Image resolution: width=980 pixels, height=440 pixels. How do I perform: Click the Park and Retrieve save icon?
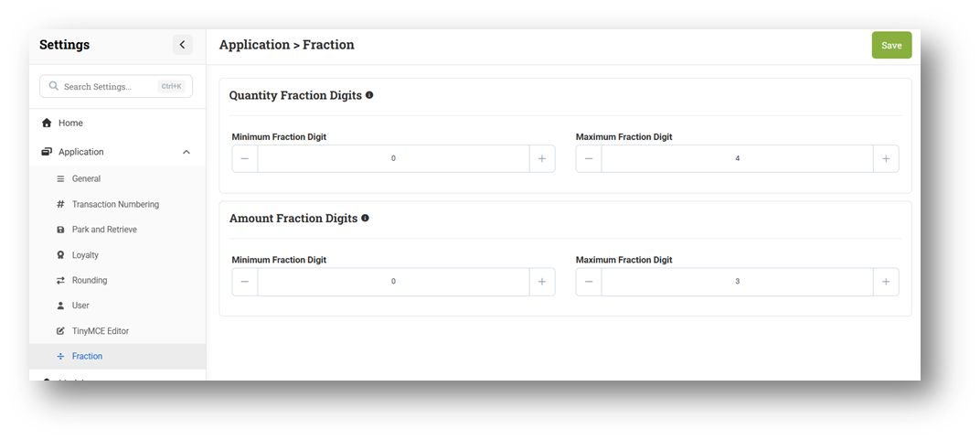tap(60, 230)
